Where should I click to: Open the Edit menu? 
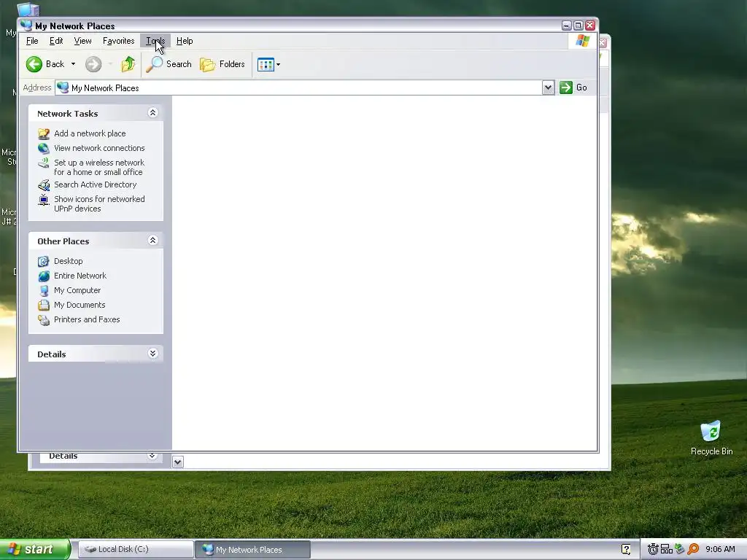click(56, 41)
